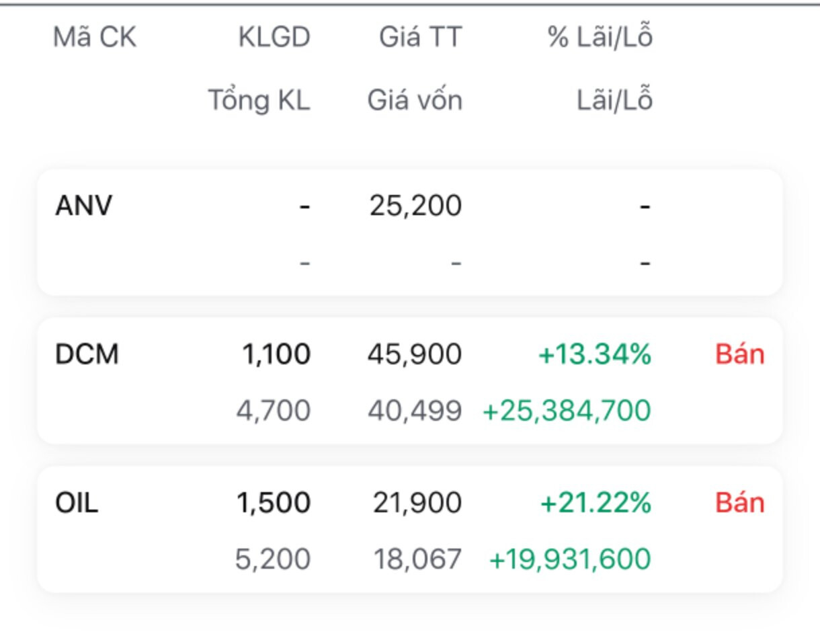820x644 pixels.
Task: Click the Bán button for DCM
Action: [739, 354]
